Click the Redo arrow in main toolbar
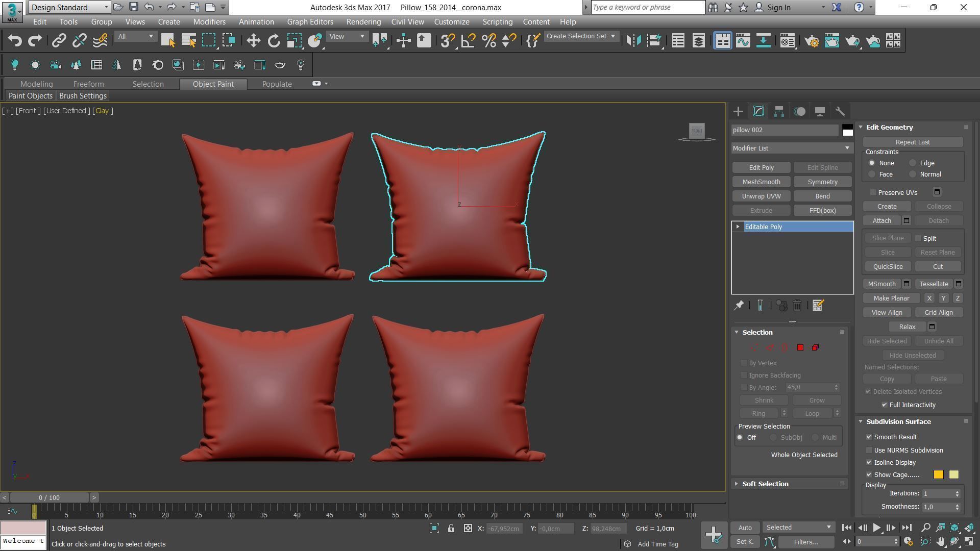This screenshot has height=551, width=980. [35, 41]
